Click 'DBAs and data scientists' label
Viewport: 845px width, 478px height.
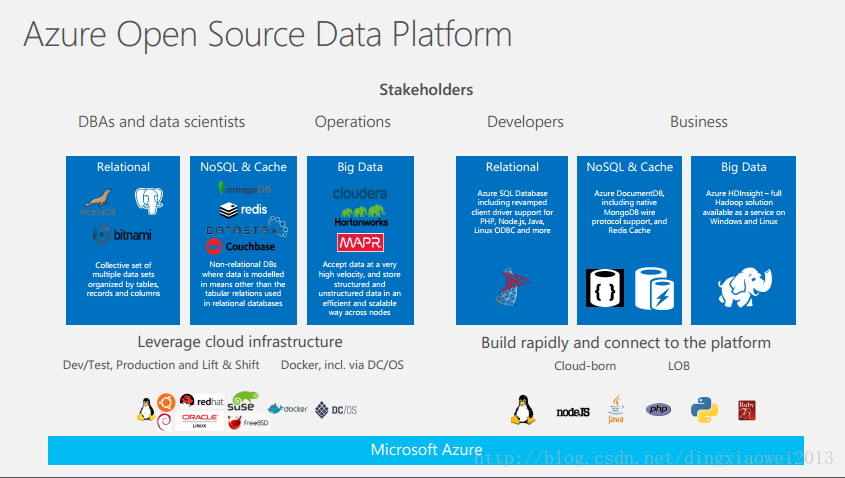[x=162, y=122]
